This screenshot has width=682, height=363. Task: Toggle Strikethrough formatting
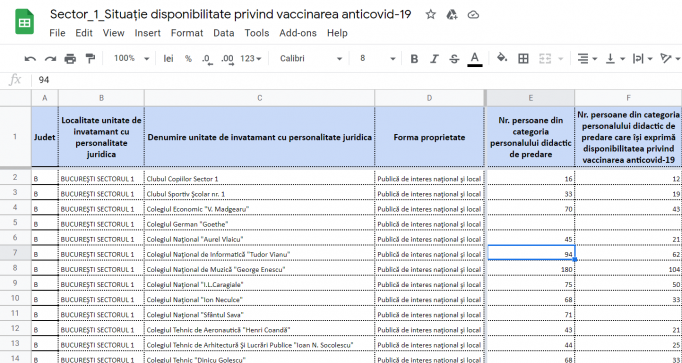(x=454, y=59)
